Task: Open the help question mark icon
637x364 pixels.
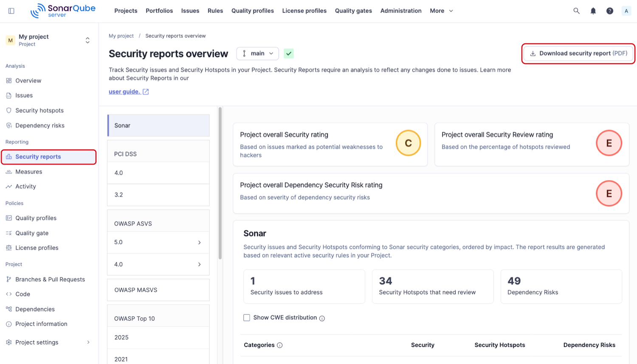Action: 610,11
